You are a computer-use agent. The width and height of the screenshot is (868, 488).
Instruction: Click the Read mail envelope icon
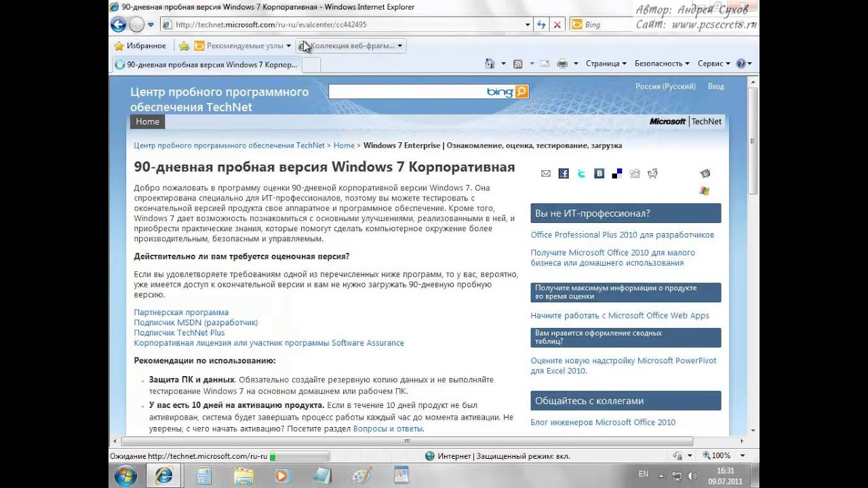pos(544,63)
